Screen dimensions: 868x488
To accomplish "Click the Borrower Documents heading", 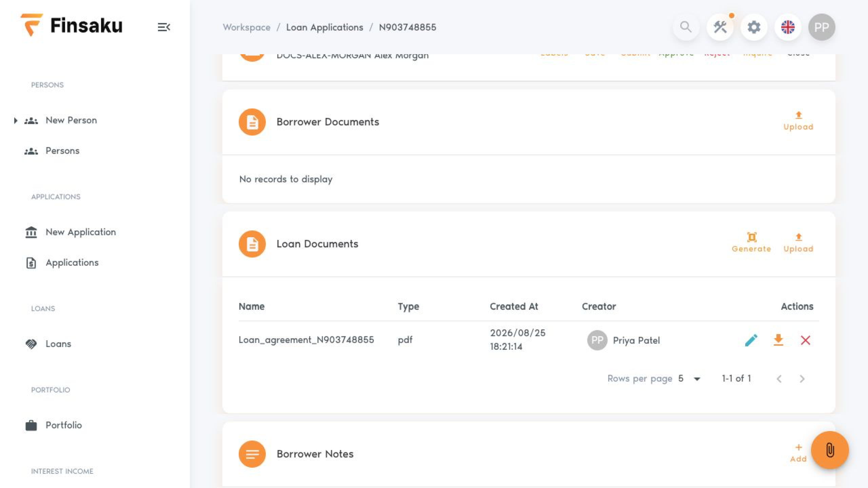I will pyautogui.click(x=328, y=122).
